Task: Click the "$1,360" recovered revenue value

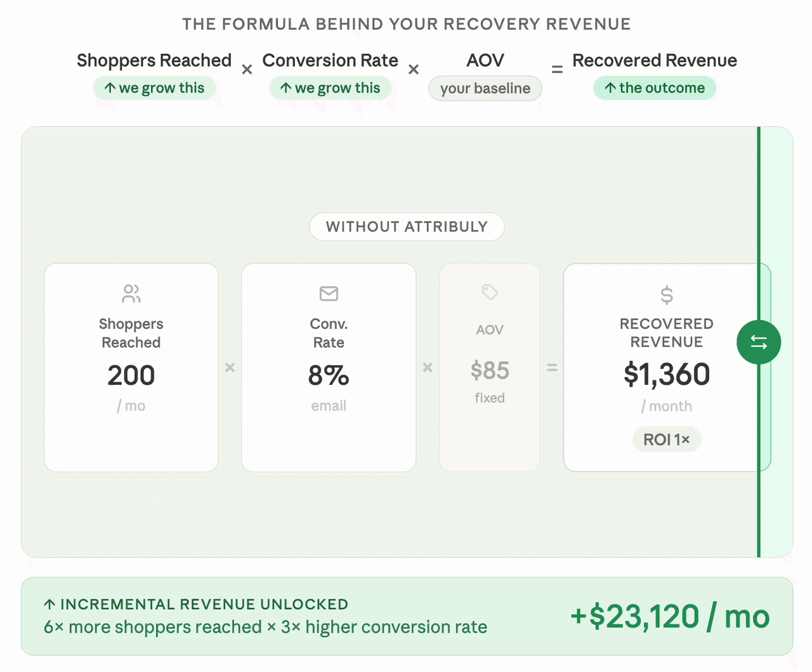Action: (667, 374)
